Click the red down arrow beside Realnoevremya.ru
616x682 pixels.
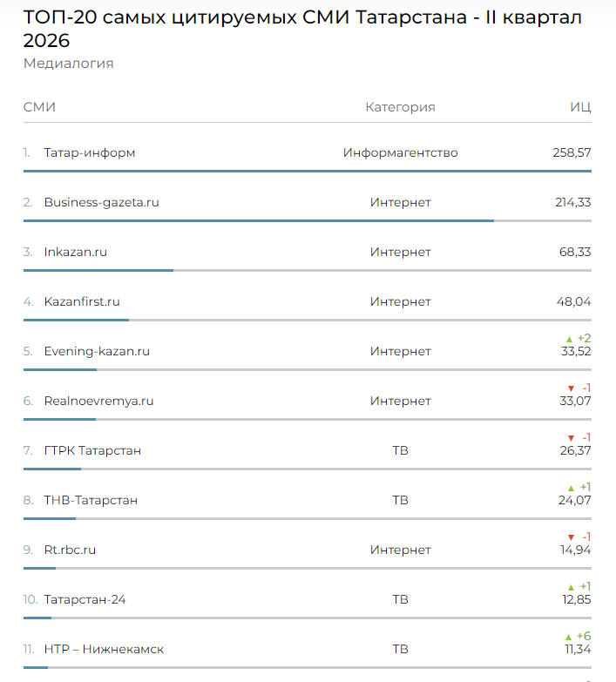tap(571, 388)
